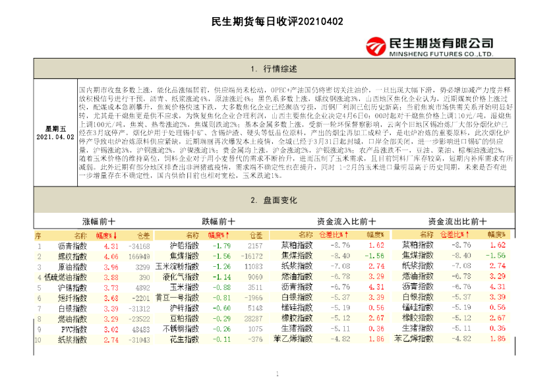
Task: Click the document title 民生期货每日收评20210402
Action: pyautogui.click(x=277, y=21)
